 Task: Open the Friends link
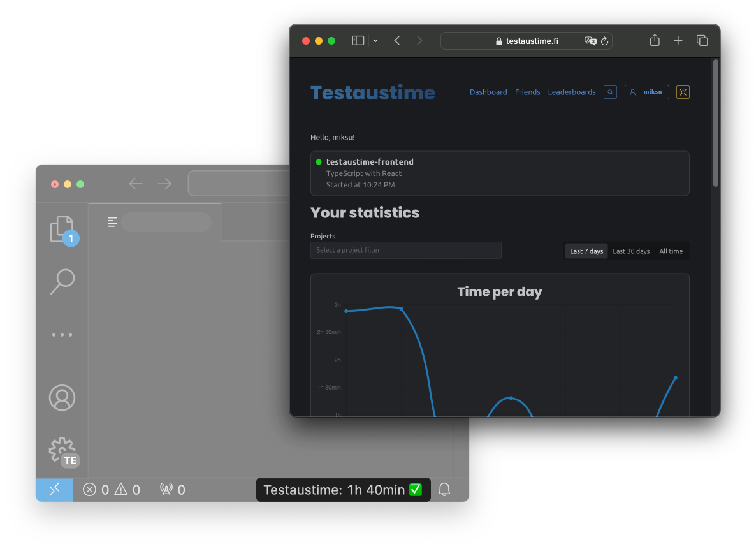point(527,92)
